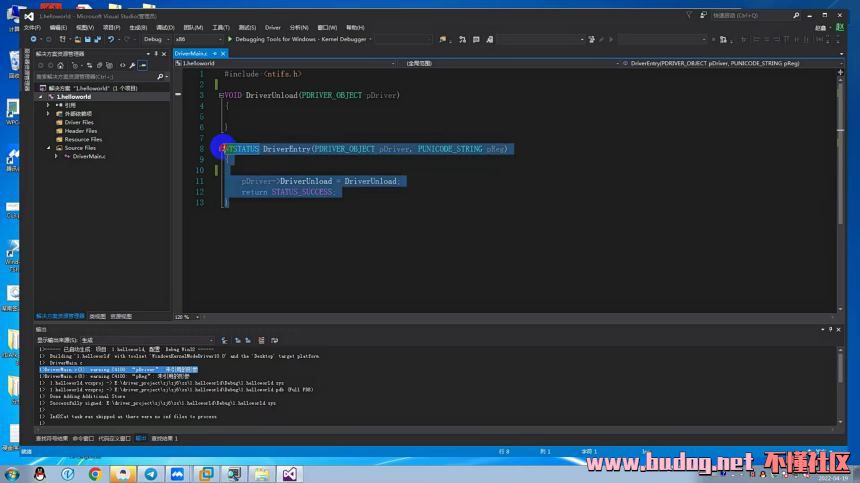
Task: Select the solution '1.helloworld' root node
Action: (92, 88)
